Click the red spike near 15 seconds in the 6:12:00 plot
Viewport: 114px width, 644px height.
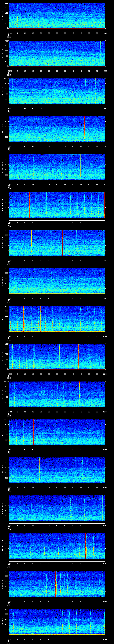coord(34,432)
